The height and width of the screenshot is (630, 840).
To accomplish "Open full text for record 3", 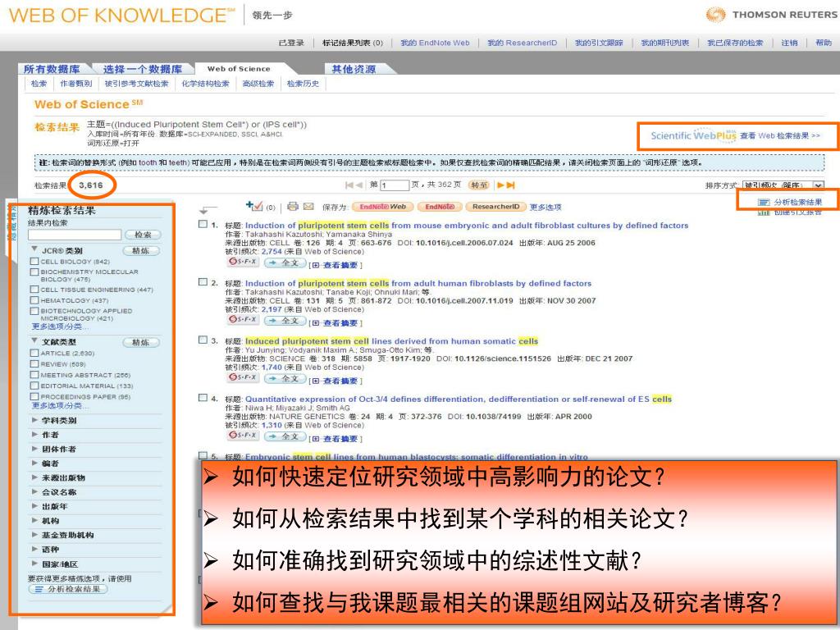I will coord(285,378).
